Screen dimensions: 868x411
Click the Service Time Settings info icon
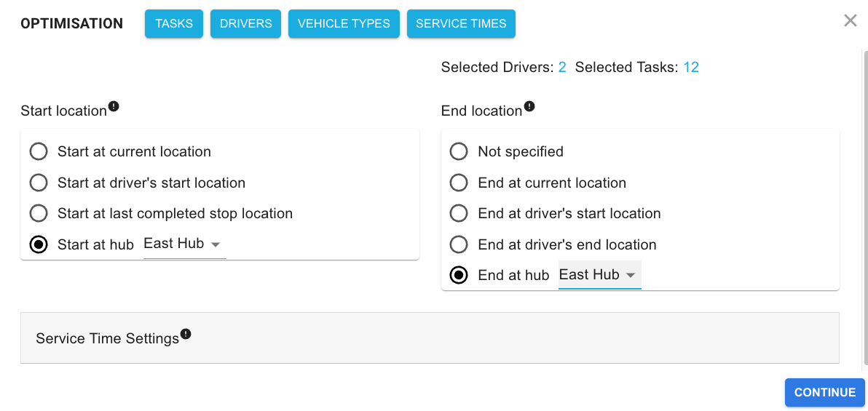186,334
